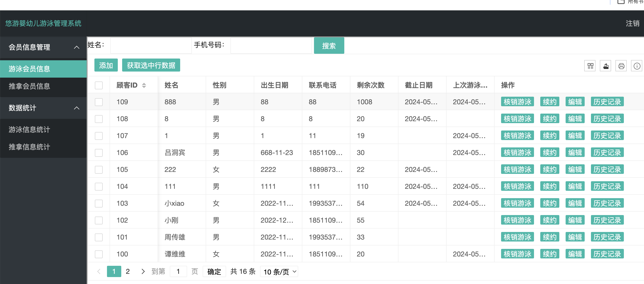
Task: Focus the 姓名 search field
Action: click(151, 46)
